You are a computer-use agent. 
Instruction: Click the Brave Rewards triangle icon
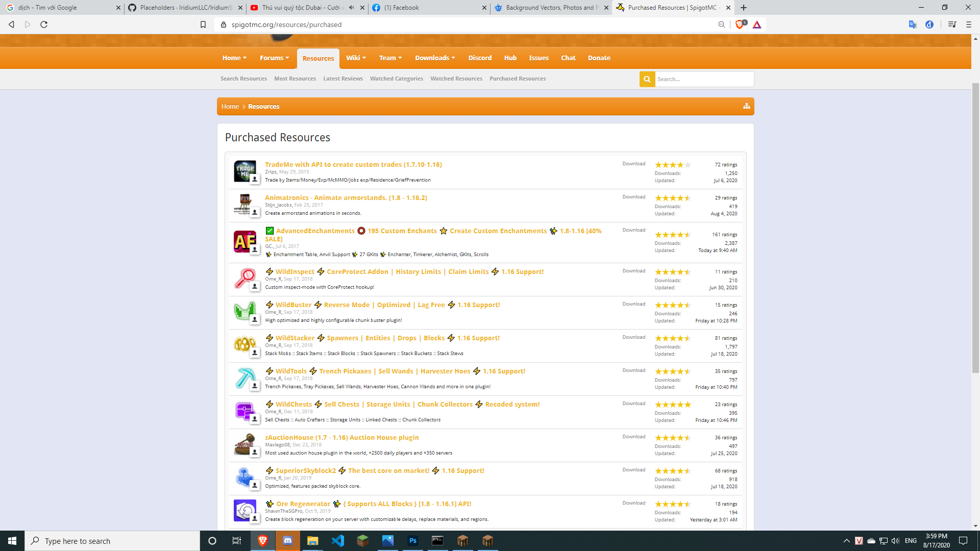(757, 24)
